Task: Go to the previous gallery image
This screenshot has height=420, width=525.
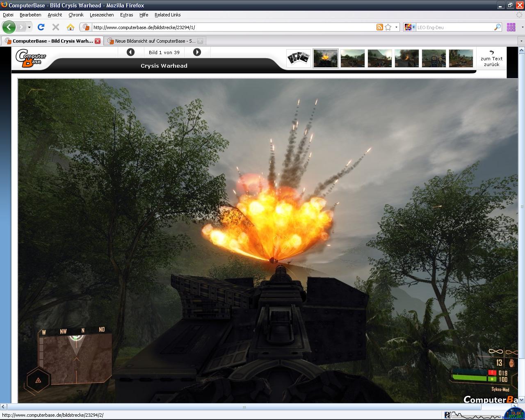Action: tap(130, 52)
